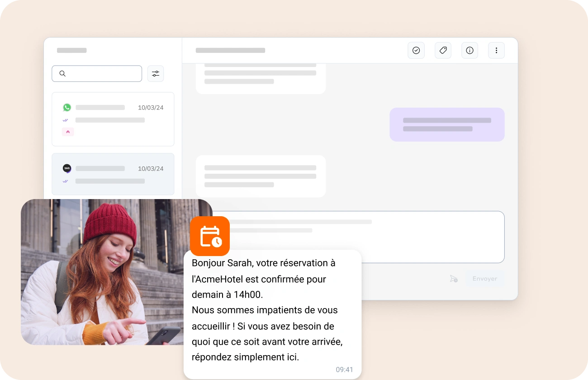Click the send arrow icon near Envoyer

pos(454,279)
